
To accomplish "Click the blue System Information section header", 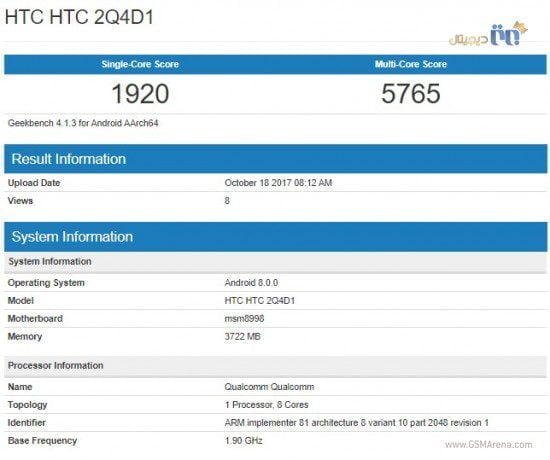I will point(275,237).
